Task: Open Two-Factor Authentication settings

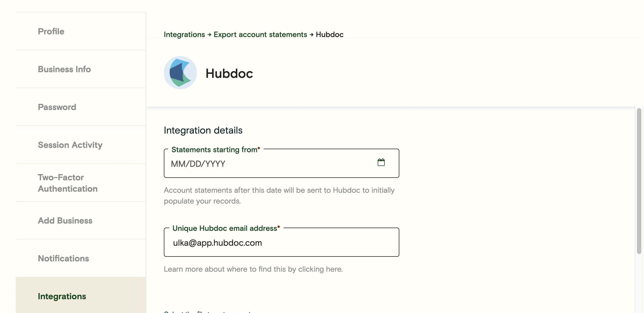Action: 68,183
